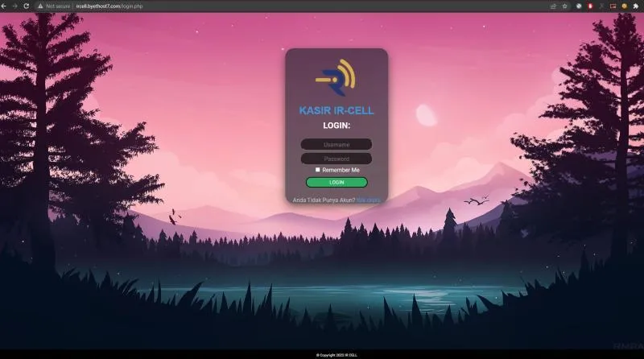Click the share page icon
Viewport: 644px width, 359px height.
click(x=553, y=6)
